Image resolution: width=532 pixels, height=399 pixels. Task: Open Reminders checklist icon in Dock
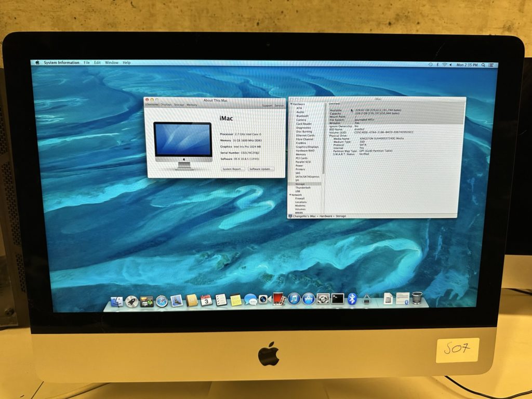[221, 300]
